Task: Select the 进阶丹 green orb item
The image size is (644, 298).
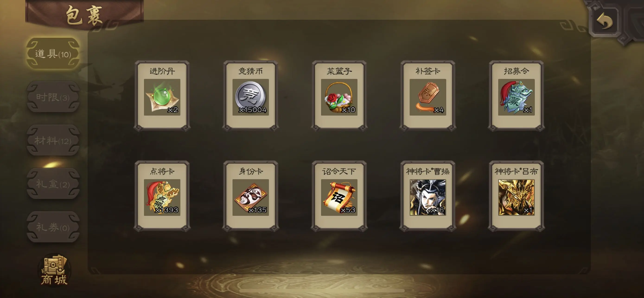Action: (162, 97)
